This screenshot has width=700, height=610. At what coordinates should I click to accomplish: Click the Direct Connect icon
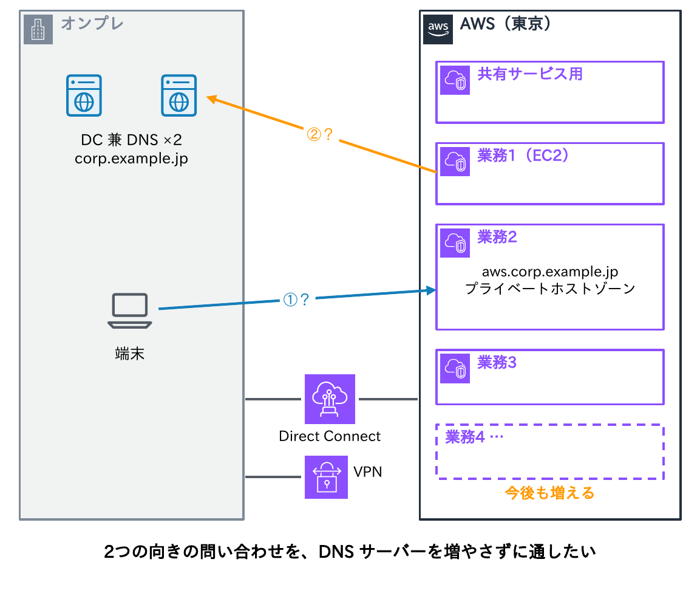pos(330,399)
